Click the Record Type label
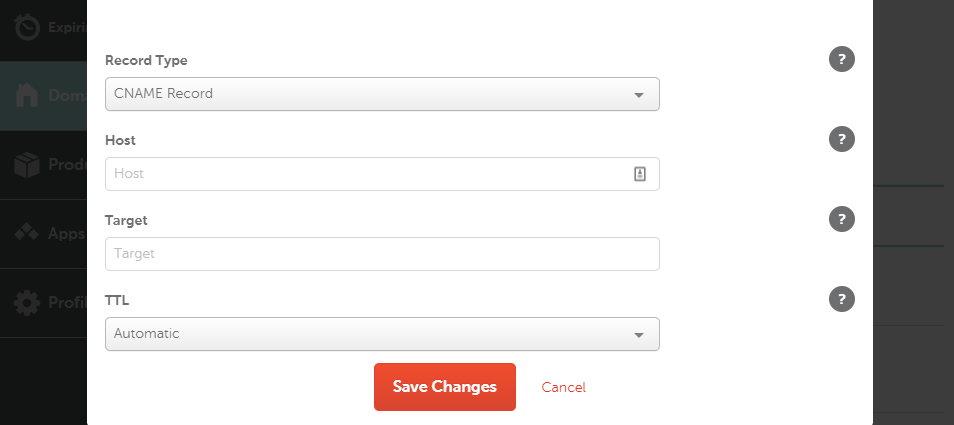954x425 pixels. pyautogui.click(x=146, y=61)
